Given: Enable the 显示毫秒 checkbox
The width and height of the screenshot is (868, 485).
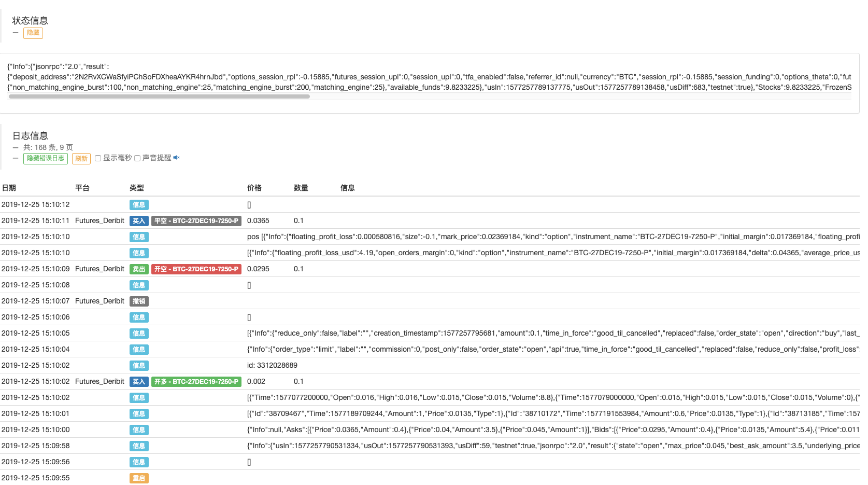Looking at the screenshot, I should click(x=98, y=158).
